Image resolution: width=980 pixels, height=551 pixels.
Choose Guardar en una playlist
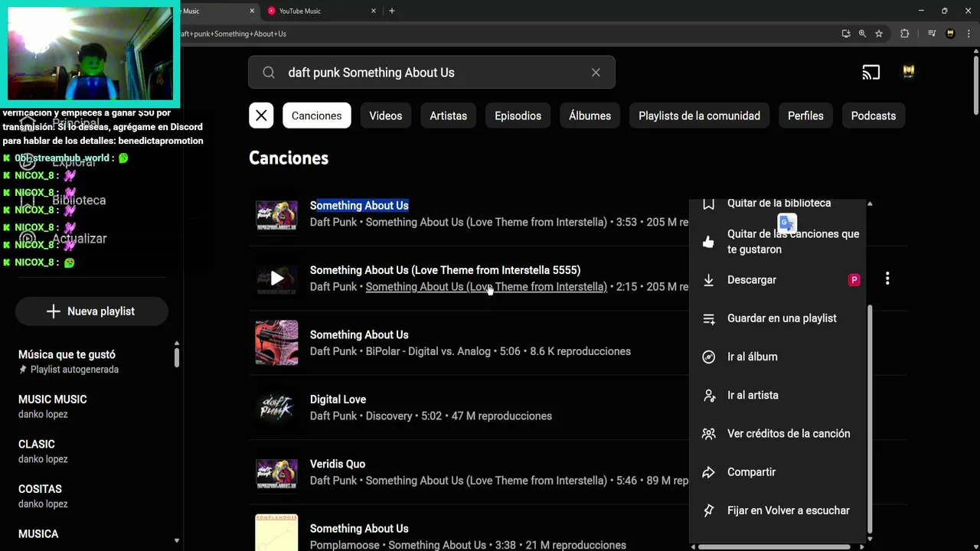[x=779, y=318]
